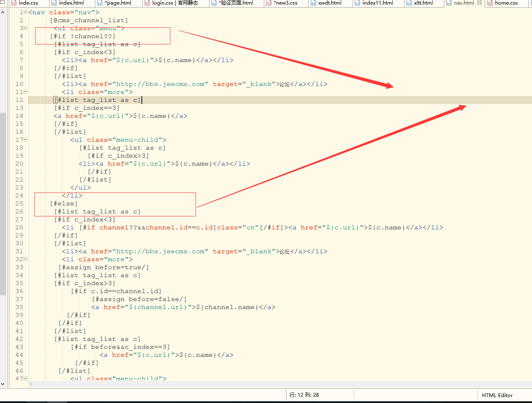Click [#if c_index==3] on line 13
Screen dimensions: 532x403
(87, 108)
